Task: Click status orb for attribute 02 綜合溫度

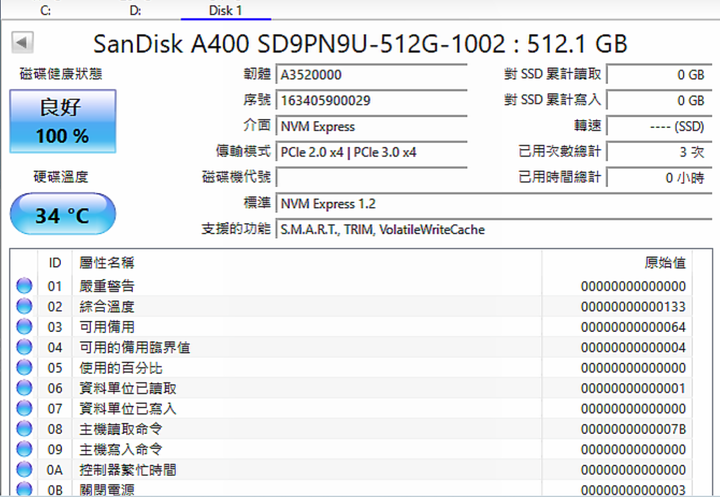Action: pyautogui.click(x=24, y=306)
